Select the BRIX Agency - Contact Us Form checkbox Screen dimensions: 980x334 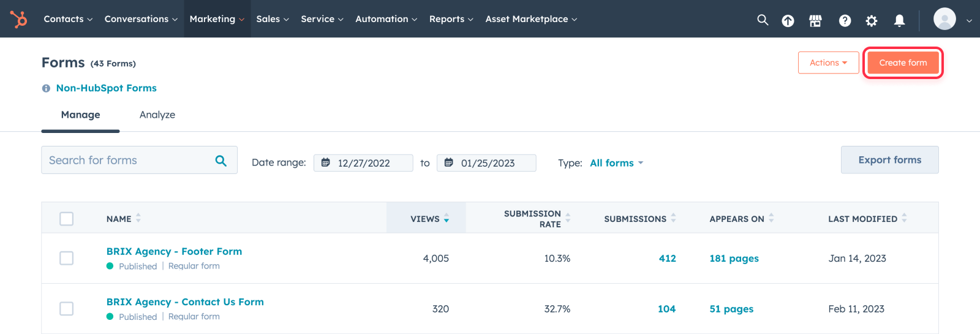point(67,308)
